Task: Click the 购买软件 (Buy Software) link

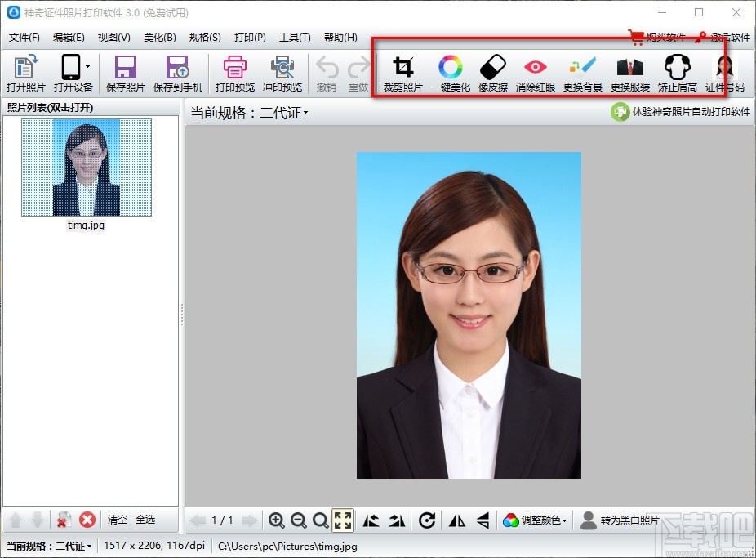Action: tap(657, 38)
